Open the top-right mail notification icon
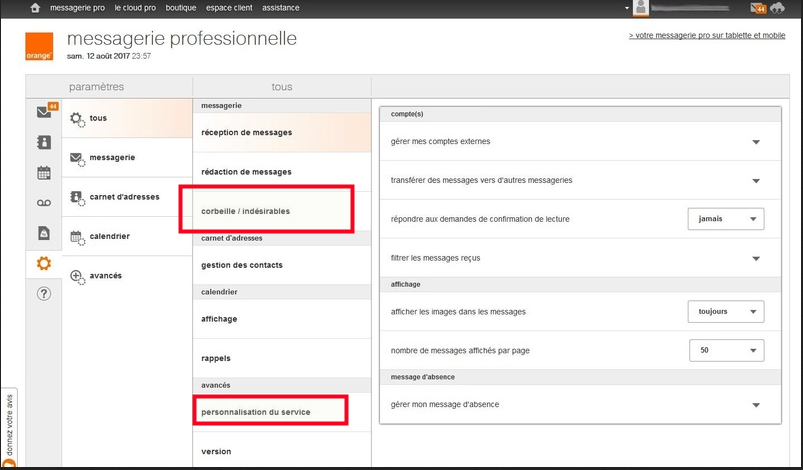 (760, 8)
